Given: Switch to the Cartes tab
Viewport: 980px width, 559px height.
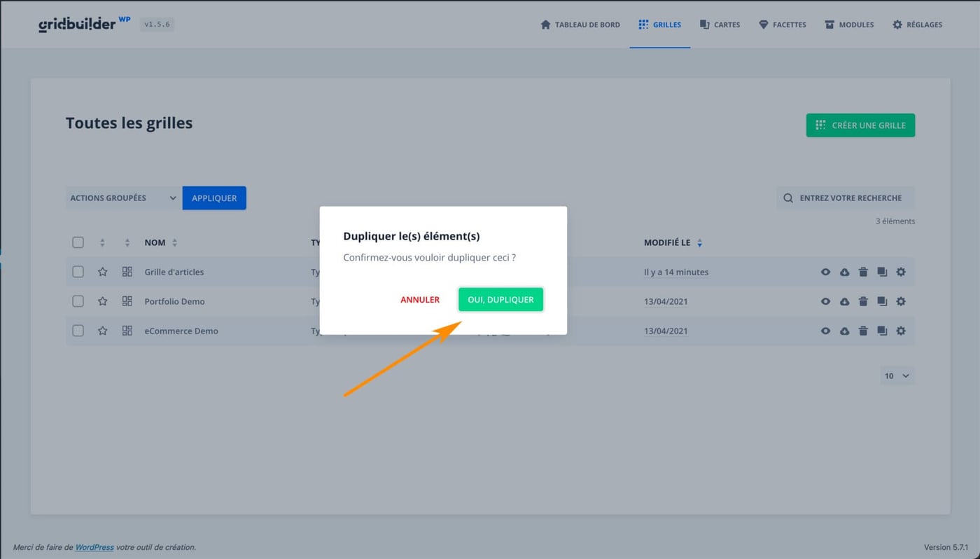Looking at the screenshot, I should pos(720,25).
